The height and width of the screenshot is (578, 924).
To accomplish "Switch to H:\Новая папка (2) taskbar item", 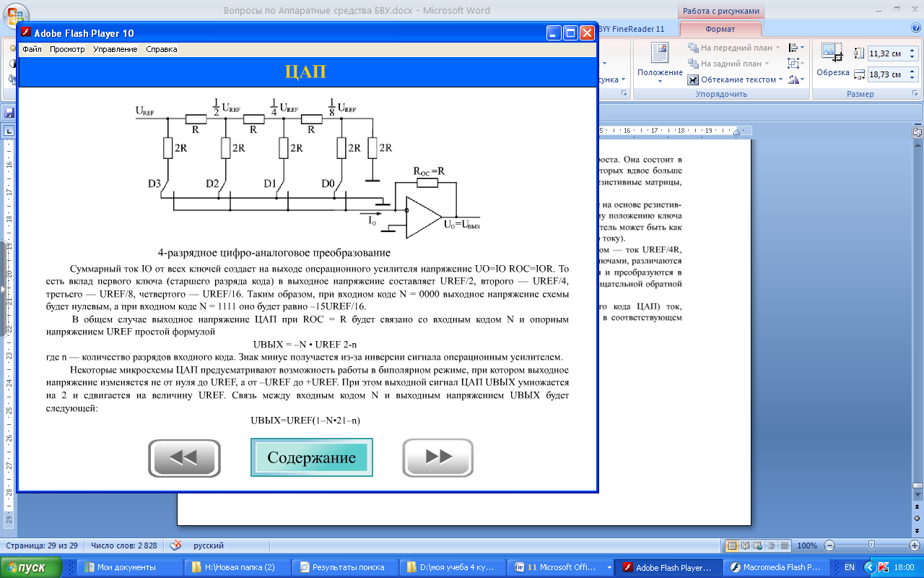I will click(x=236, y=567).
